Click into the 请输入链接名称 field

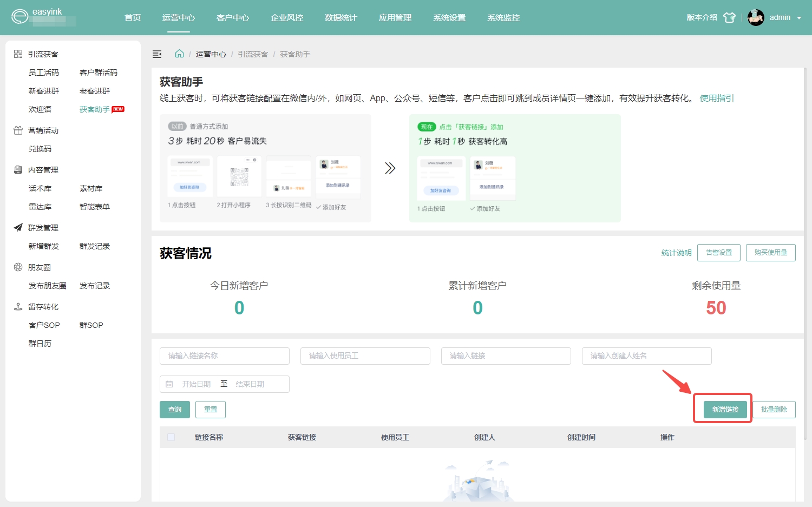click(x=225, y=356)
